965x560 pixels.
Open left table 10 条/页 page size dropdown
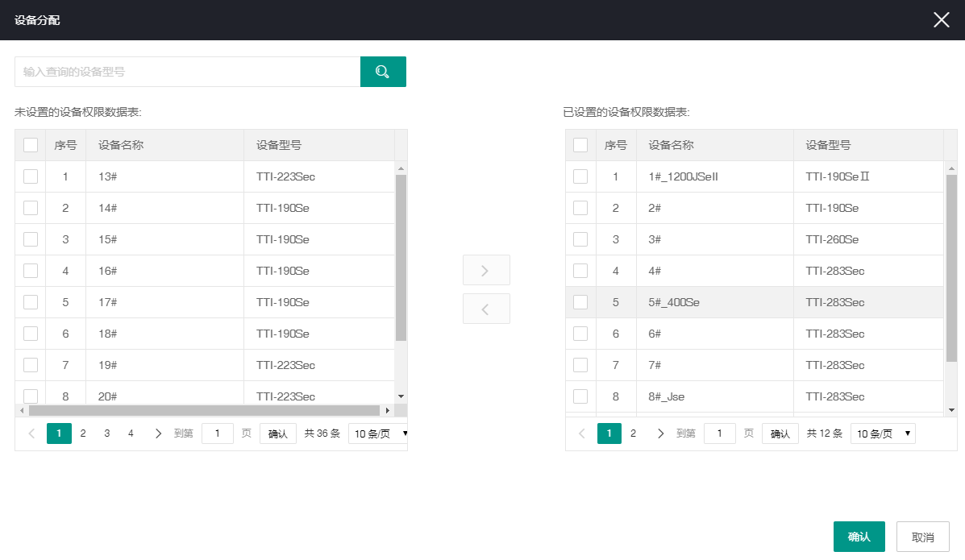(x=378, y=433)
